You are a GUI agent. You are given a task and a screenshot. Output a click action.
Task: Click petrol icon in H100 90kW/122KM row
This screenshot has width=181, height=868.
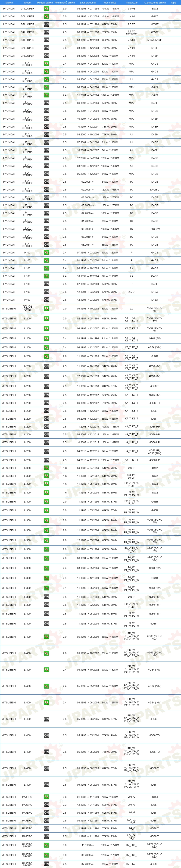pyautogui.click(x=46, y=252)
